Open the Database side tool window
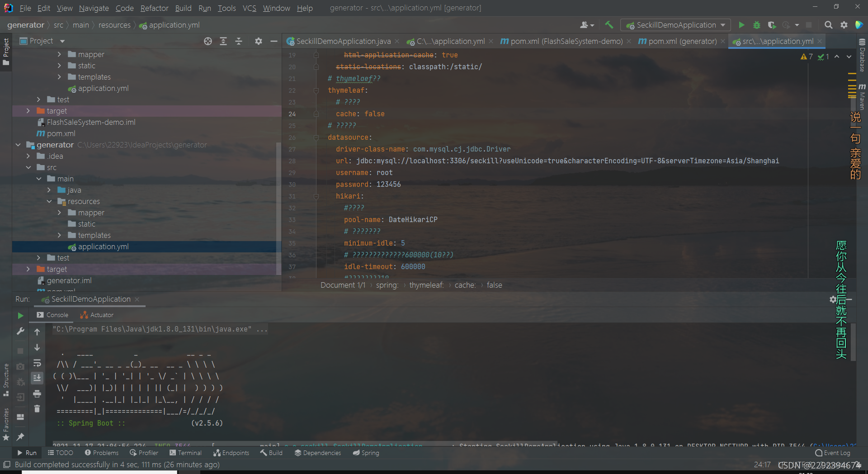 coord(862,55)
